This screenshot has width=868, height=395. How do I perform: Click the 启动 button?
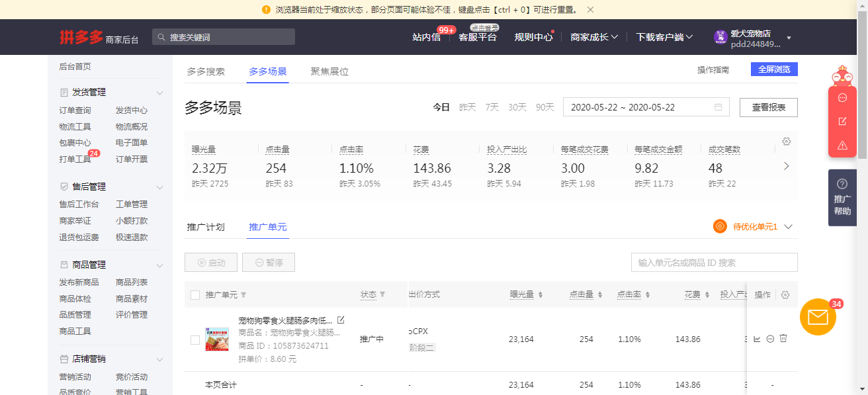[x=211, y=263]
